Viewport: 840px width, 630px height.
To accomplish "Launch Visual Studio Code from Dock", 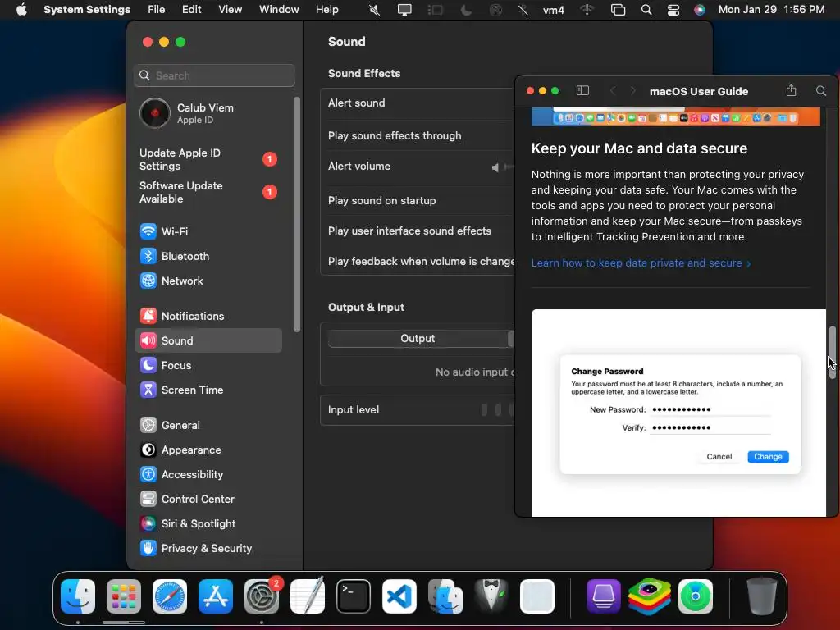I will coord(399,596).
